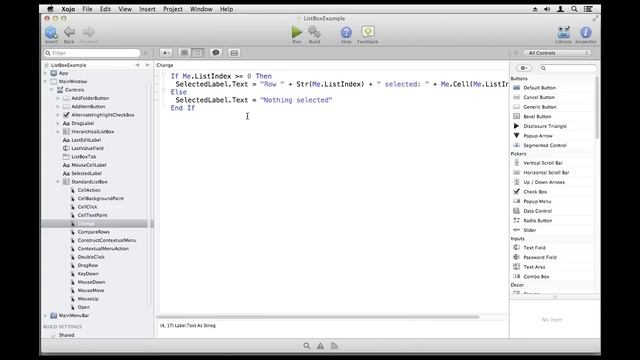Select the CellAction event handler

[89, 190]
